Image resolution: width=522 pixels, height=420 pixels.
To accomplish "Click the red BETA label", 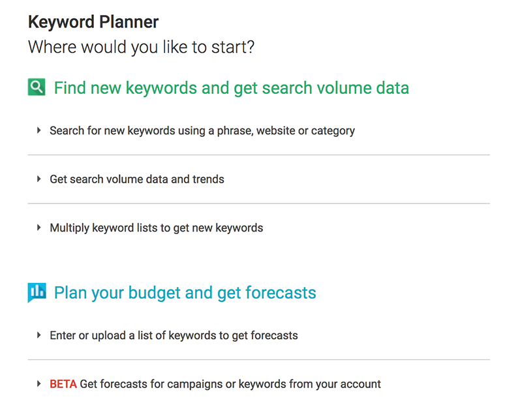I will (63, 383).
